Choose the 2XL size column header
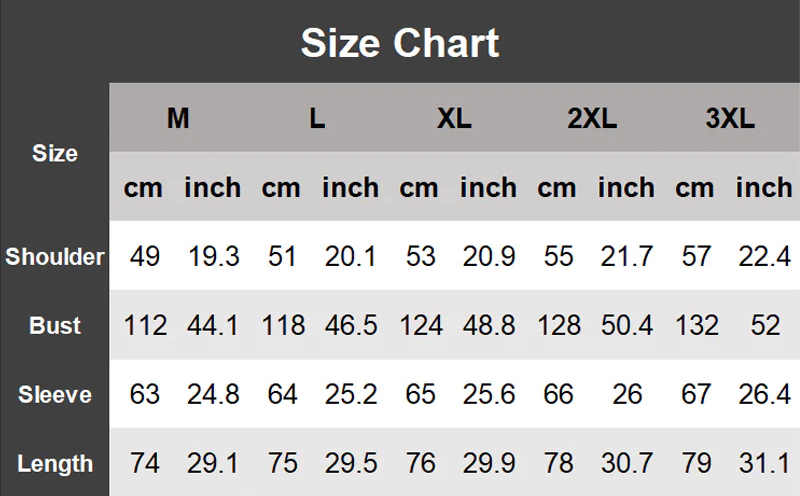 click(592, 118)
